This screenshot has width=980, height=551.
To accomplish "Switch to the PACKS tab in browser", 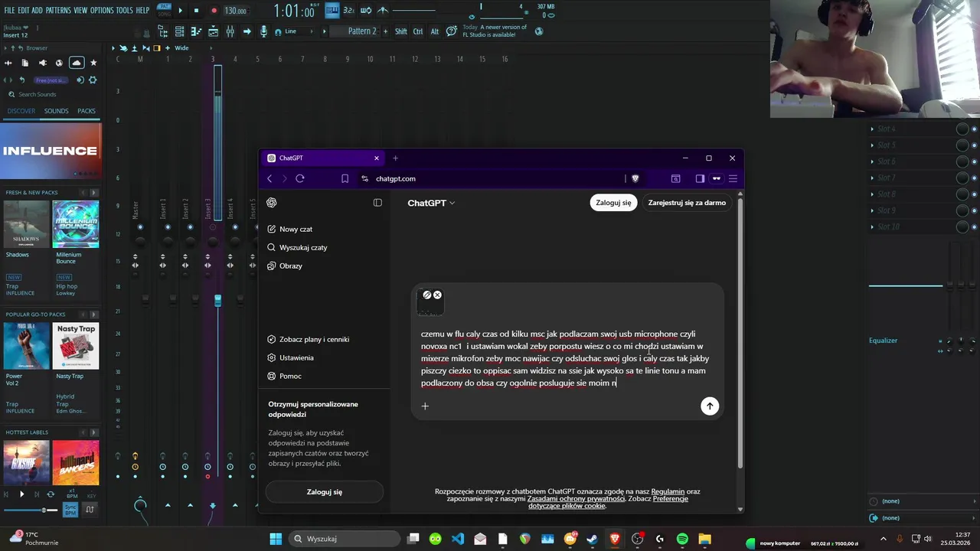I will click(x=87, y=111).
